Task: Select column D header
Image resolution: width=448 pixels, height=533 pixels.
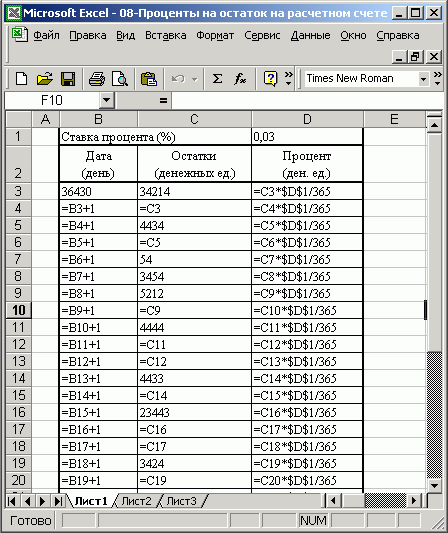Action: pyautogui.click(x=307, y=119)
